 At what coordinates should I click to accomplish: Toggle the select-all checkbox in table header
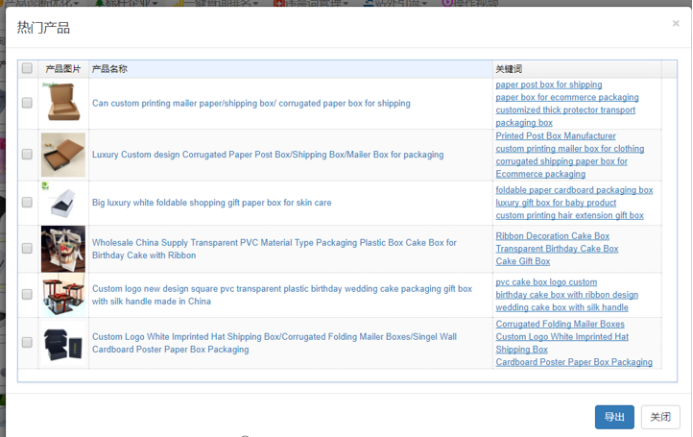pos(27,69)
